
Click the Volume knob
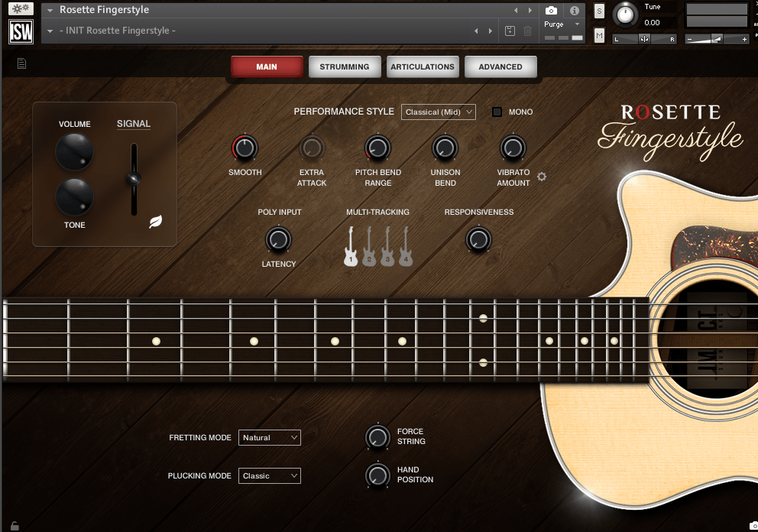click(75, 151)
